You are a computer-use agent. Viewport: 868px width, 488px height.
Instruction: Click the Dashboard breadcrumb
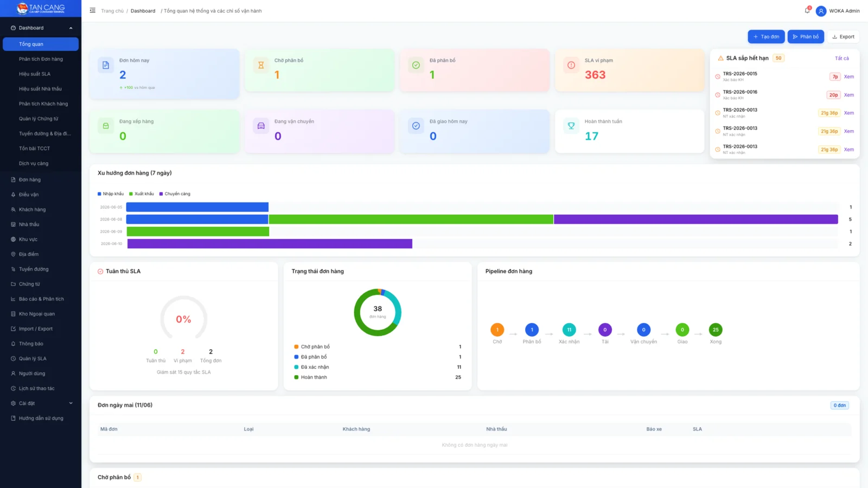point(143,11)
